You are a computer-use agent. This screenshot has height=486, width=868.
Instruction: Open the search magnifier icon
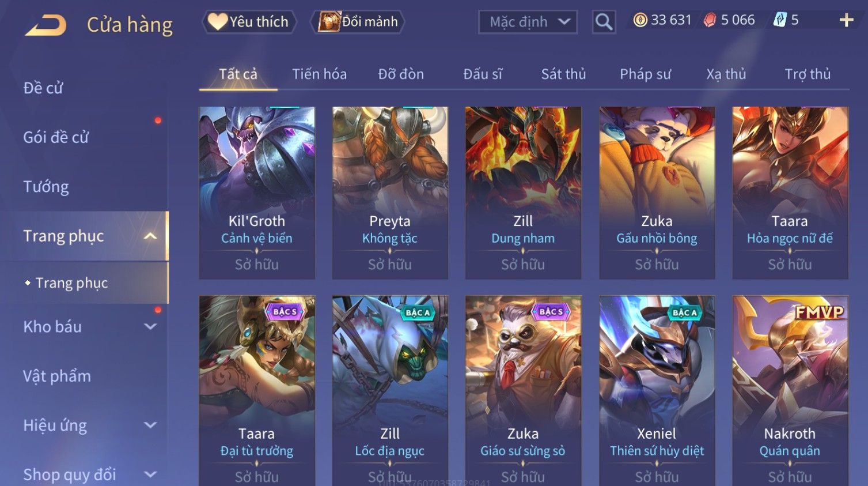click(604, 22)
